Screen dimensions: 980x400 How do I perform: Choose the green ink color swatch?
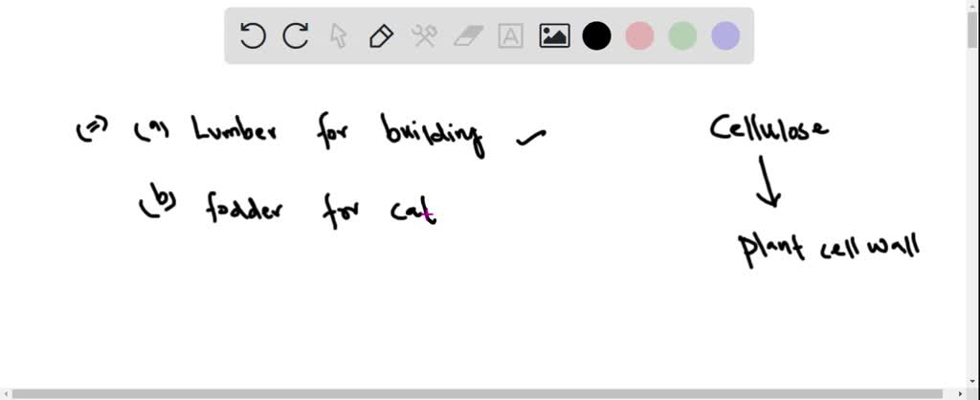(x=682, y=36)
